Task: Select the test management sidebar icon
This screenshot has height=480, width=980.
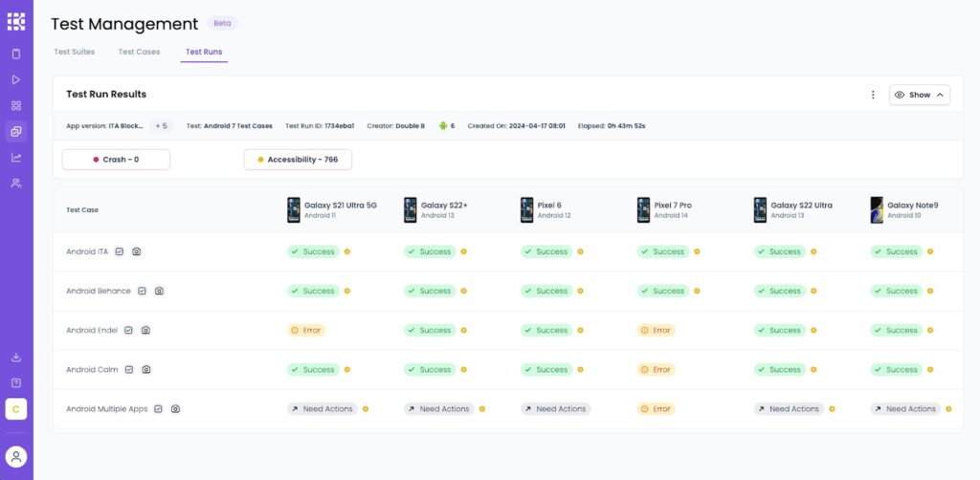Action: click(16, 131)
